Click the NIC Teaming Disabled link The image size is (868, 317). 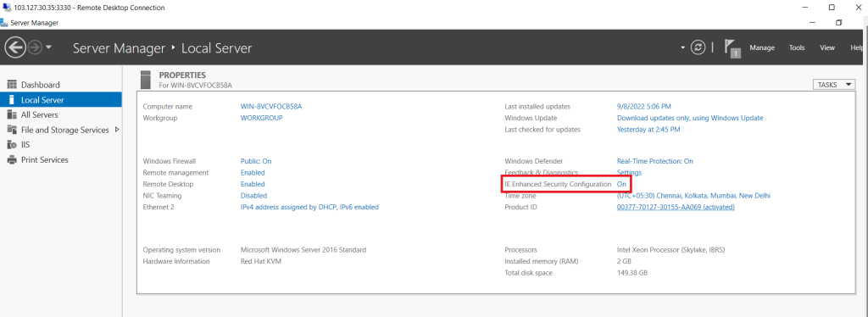coord(253,195)
